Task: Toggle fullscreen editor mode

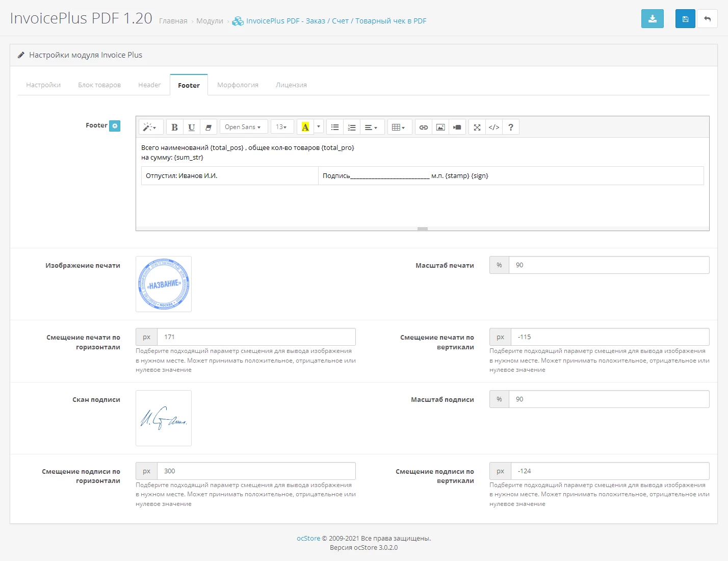Action: coord(477,127)
